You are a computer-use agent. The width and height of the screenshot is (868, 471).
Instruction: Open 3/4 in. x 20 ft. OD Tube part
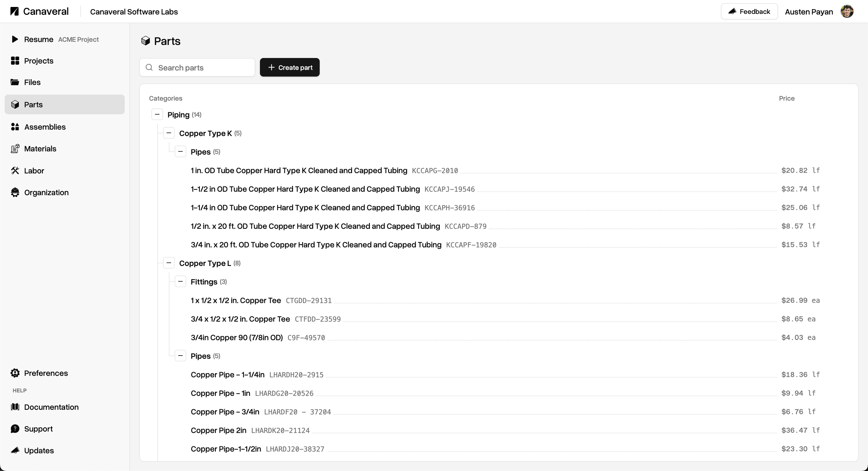click(505, 244)
